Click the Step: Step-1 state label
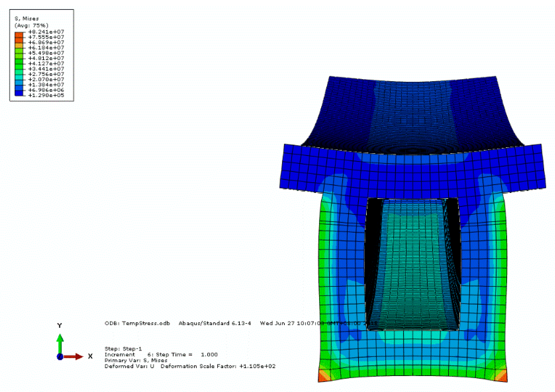The image size is (555, 392). (123, 349)
